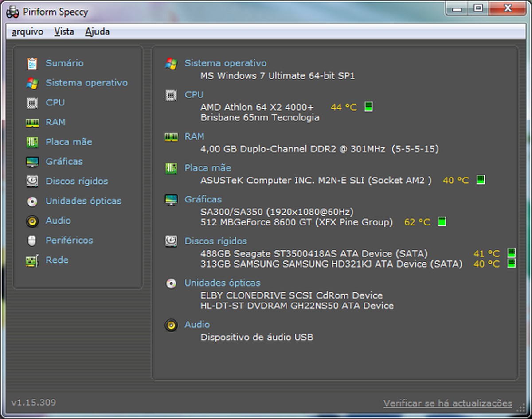Click the Periféricos mouse icon in sidebar

(32, 241)
